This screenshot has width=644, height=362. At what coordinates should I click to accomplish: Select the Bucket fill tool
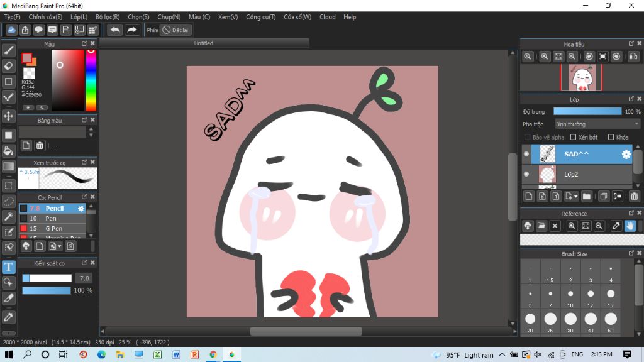[9, 151]
